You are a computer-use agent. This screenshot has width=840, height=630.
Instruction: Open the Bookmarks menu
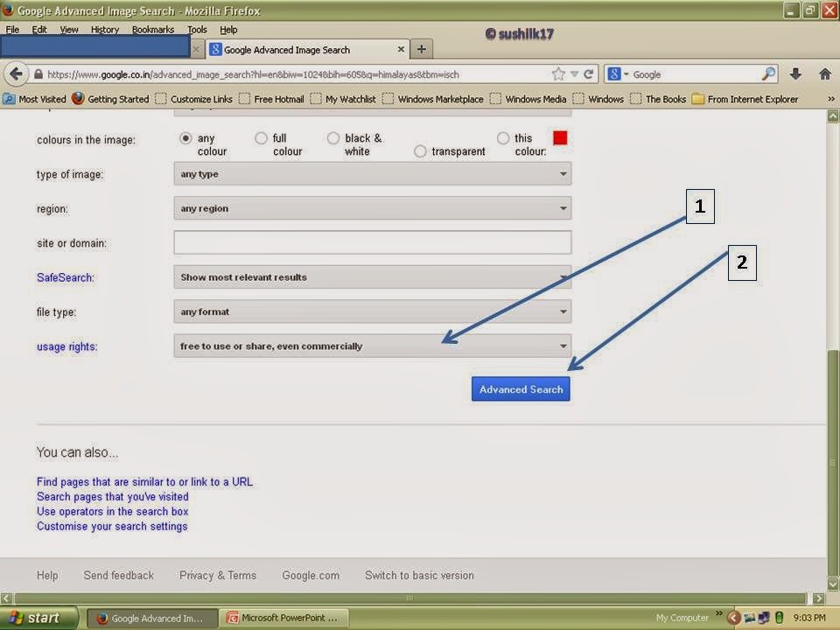click(153, 29)
